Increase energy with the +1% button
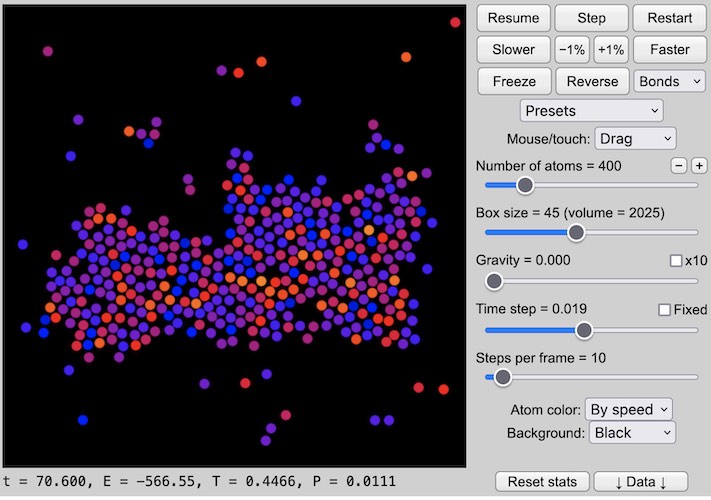The height and width of the screenshot is (500, 711). tap(610, 49)
